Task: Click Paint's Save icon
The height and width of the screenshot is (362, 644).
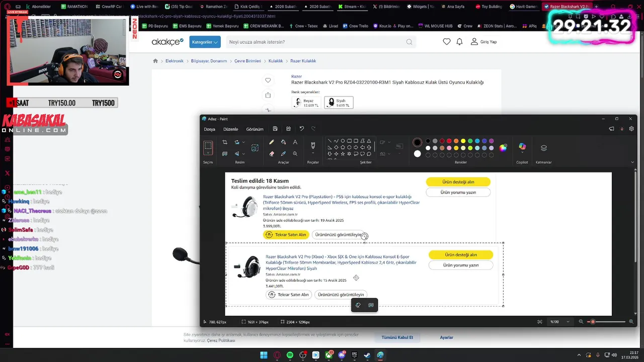Action: 275,129
